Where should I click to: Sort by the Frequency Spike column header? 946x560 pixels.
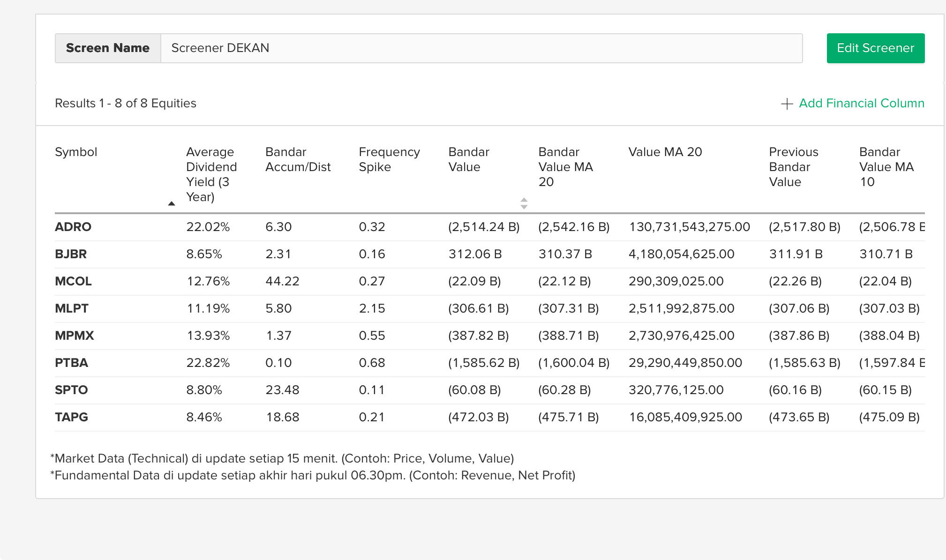click(389, 159)
